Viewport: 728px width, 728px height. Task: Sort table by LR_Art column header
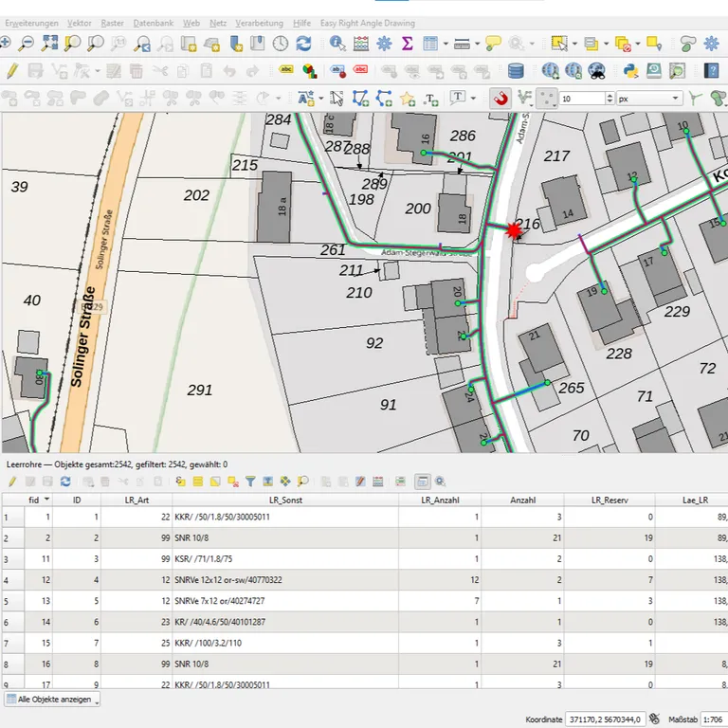tap(136, 500)
